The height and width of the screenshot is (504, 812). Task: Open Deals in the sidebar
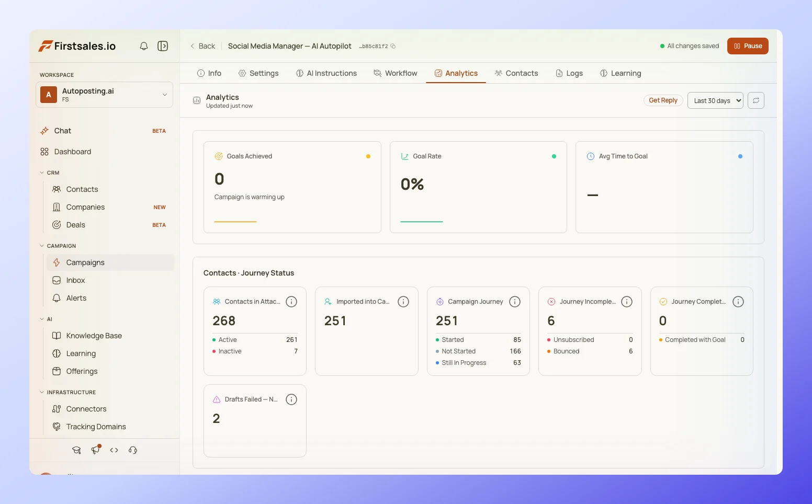point(110,225)
